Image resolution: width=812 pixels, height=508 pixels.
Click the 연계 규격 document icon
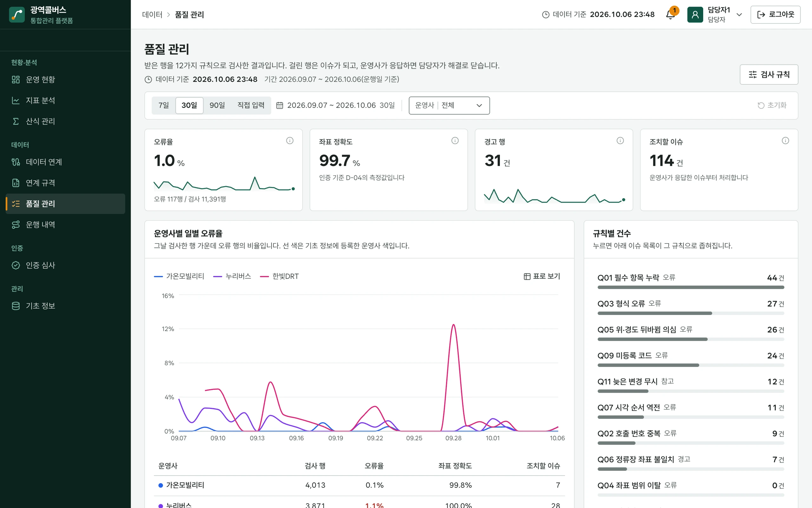click(x=16, y=183)
